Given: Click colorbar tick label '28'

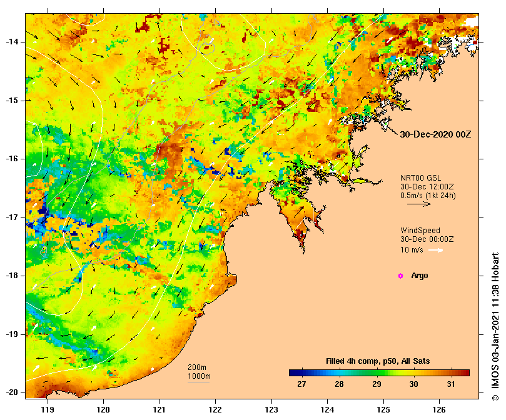Looking at the screenshot, I should (339, 384).
